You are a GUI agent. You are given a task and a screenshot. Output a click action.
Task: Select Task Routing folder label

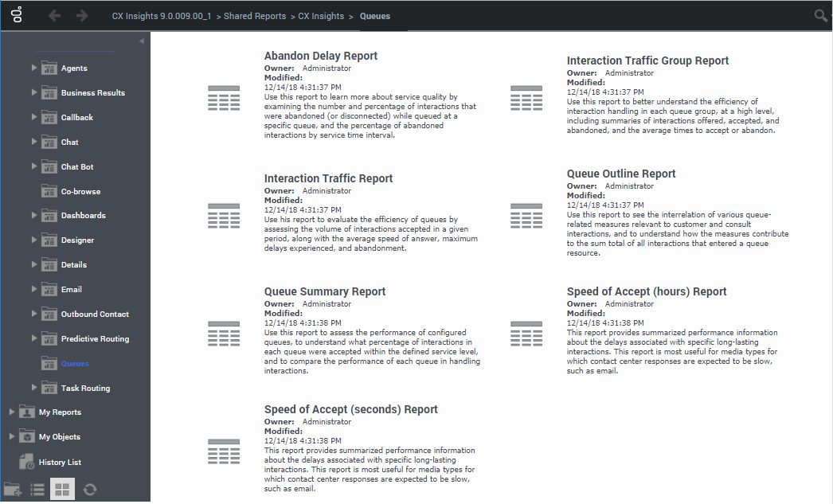pos(85,389)
